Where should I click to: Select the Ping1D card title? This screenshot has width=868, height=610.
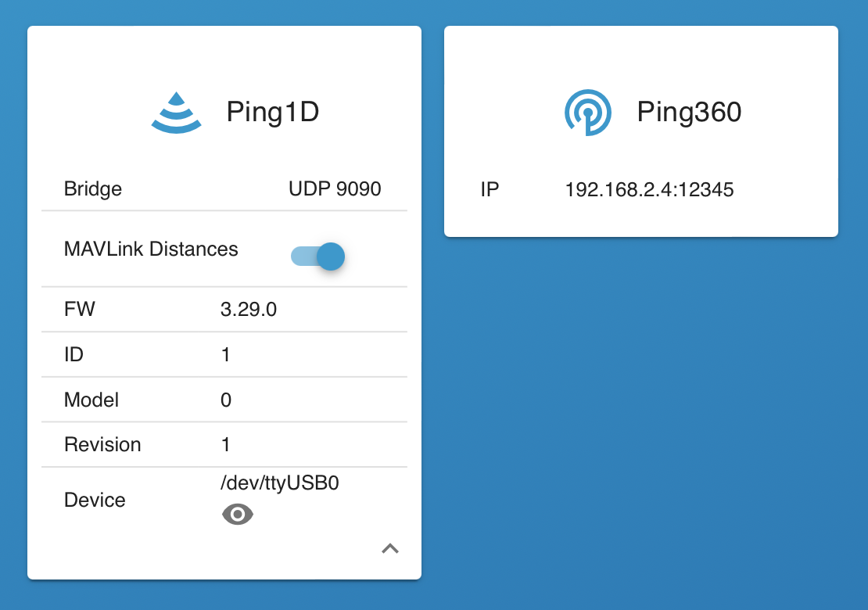pyautogui.click(x=273, y=111)
